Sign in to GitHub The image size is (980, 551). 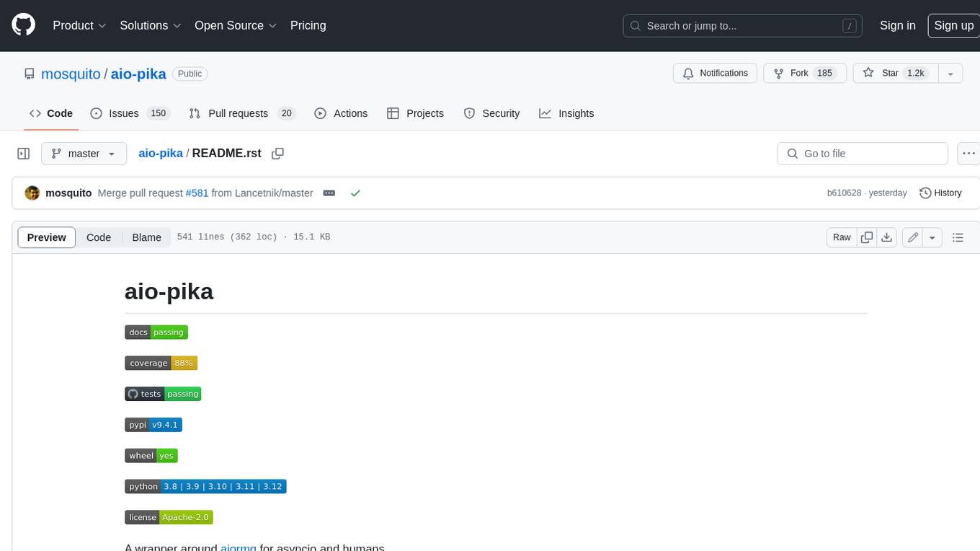897,25
